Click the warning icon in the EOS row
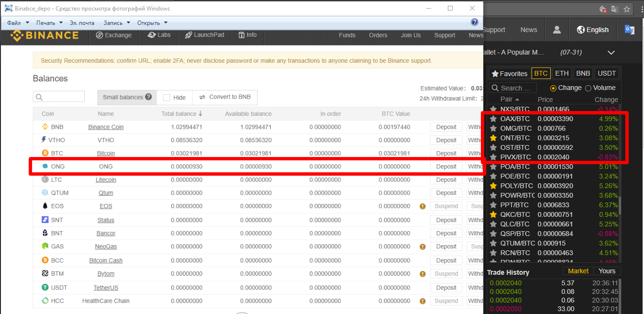 click(422, 206)
